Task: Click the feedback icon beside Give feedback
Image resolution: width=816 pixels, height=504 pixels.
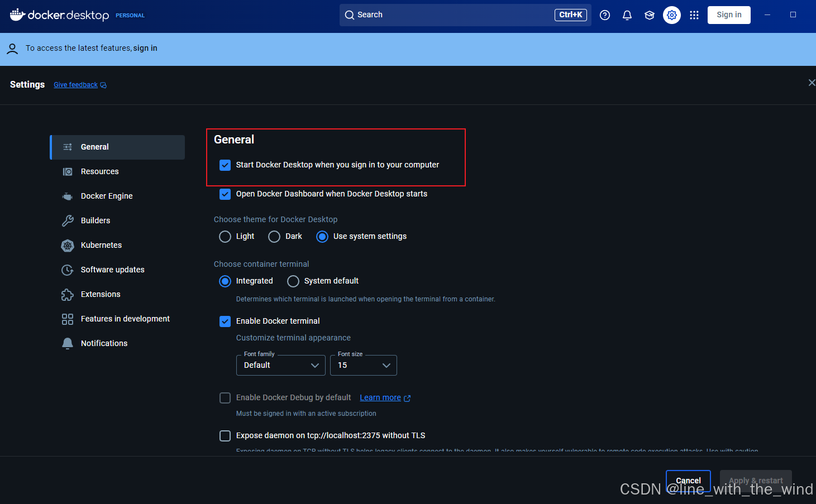Action: pos(103,85)
